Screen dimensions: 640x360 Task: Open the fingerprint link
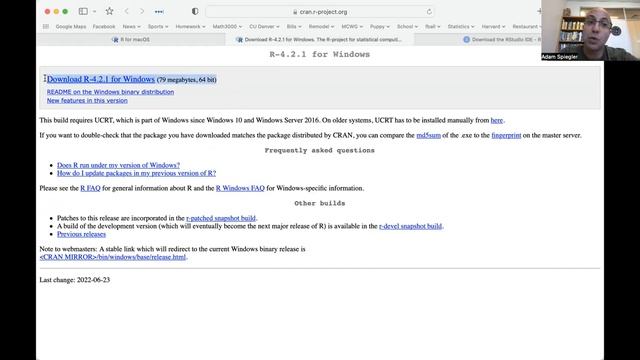[x=506, y=135]
